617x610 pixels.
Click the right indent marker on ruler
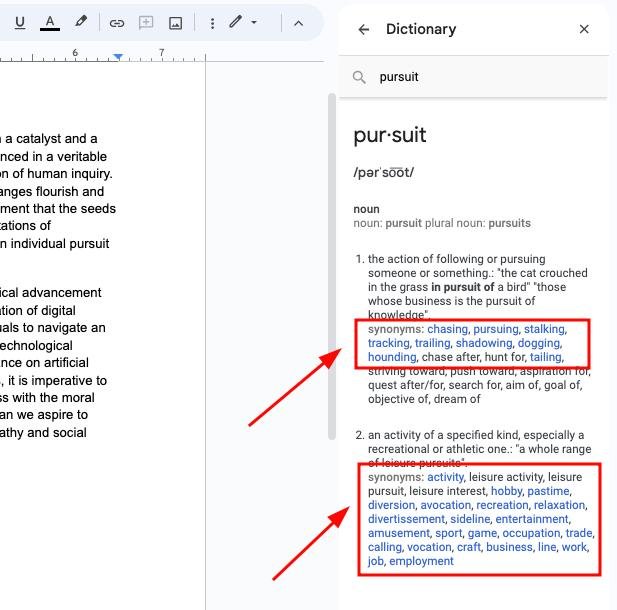[x=118, y=57]
